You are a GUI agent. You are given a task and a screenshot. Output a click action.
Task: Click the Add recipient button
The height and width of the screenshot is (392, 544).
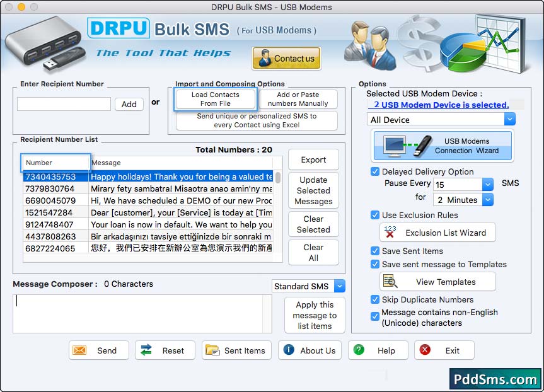[x=129, y=104]
